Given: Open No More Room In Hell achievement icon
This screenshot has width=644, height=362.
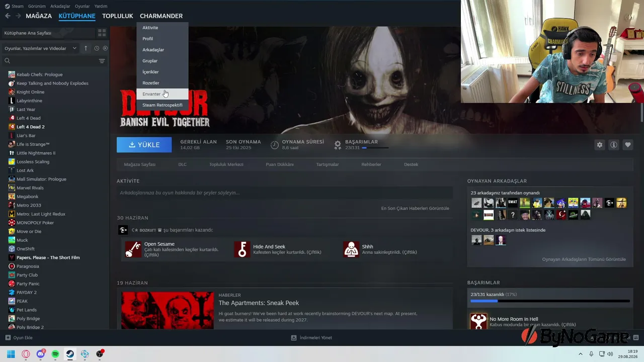Looking at the screenshot, I should (478, 322).
